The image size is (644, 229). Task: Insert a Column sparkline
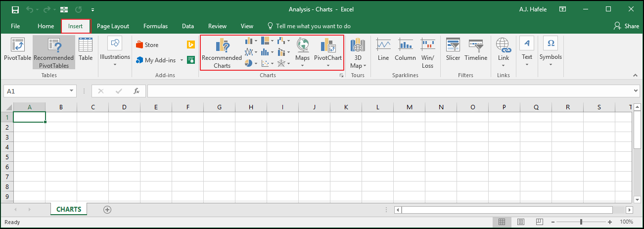405,50
